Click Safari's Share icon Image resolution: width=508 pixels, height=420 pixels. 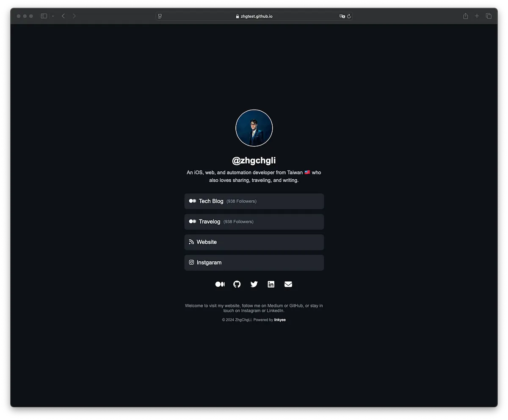[x=465, y=16]
